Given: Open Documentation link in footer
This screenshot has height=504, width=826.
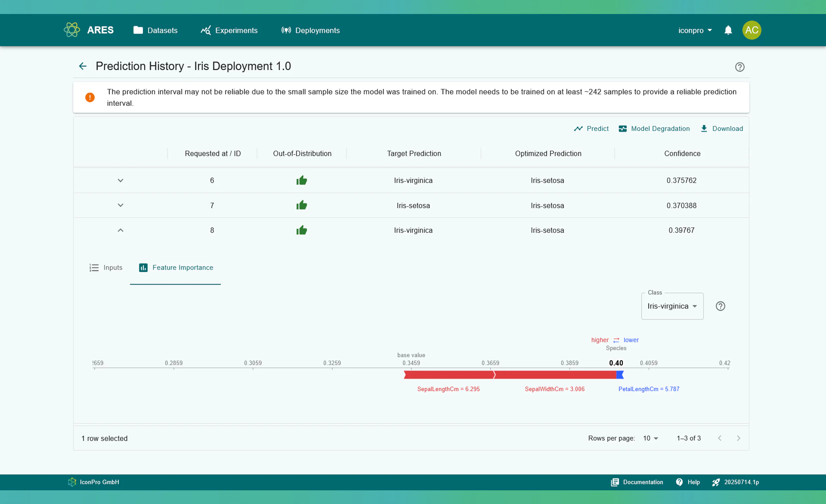Looking at the screenshot, I should (x=637, y=482).
